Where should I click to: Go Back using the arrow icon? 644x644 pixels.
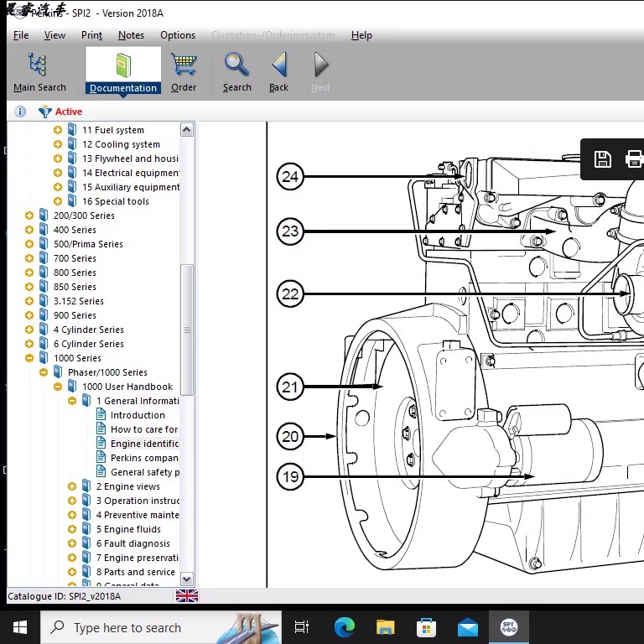click(279, 66)
